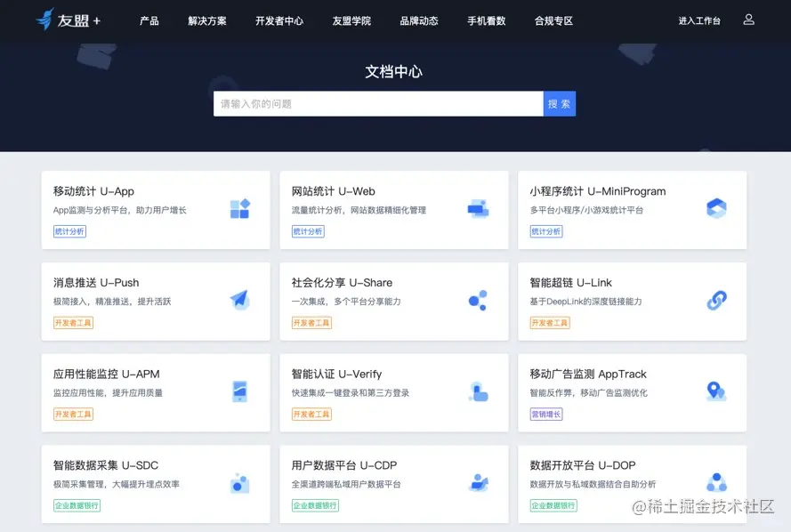Screen dimensions: 791x532
Task: Click the U-Web statistics icon
Action: pyautogui.click(x=478, y=208)
